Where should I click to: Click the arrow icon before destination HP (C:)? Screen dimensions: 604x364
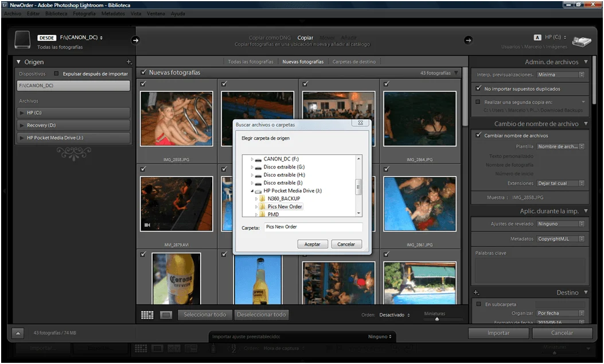[x=468, y=40]
